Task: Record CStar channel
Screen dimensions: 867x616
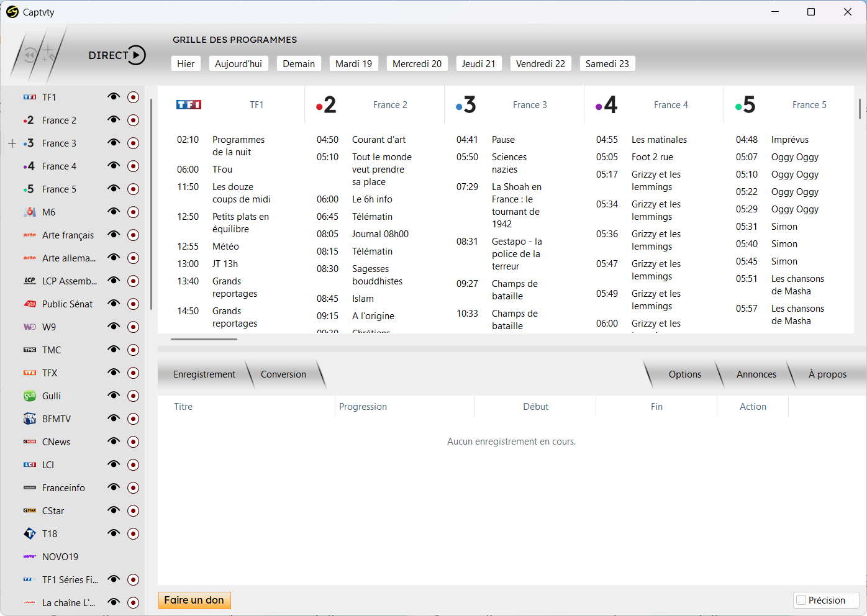Action: pyautogui.click(x=133, y=510)
